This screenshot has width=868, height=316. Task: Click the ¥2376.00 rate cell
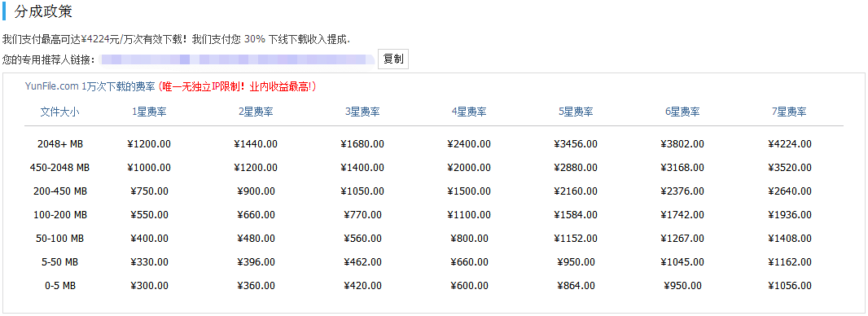pos(682,191)
